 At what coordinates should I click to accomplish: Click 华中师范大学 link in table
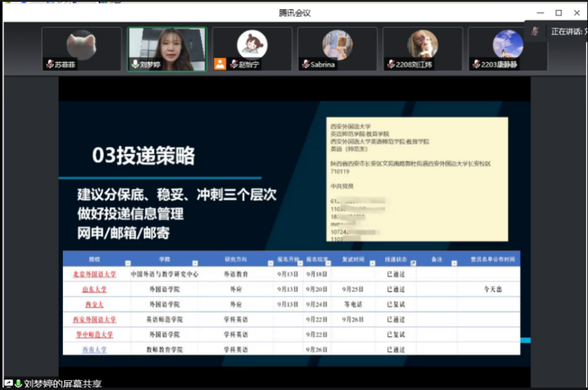click(94, 335)
